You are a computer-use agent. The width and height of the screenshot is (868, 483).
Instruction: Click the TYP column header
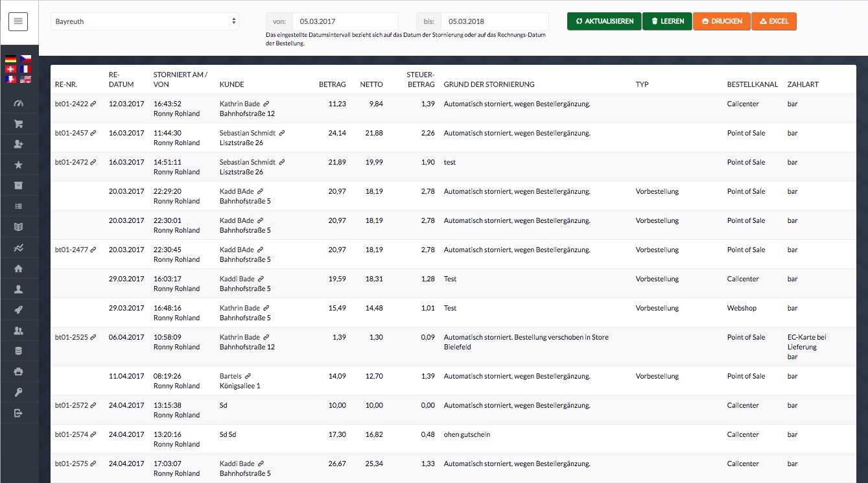(x=642, y=84)
